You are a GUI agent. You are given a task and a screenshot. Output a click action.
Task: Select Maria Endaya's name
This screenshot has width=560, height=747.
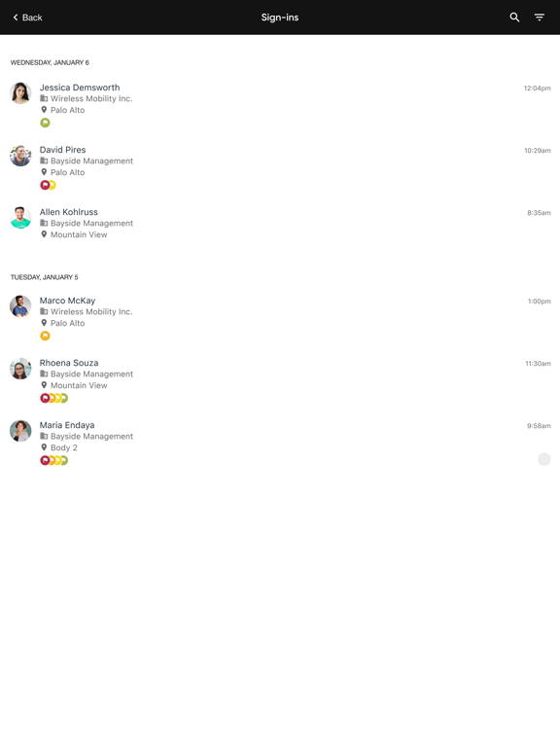(67, 425)
